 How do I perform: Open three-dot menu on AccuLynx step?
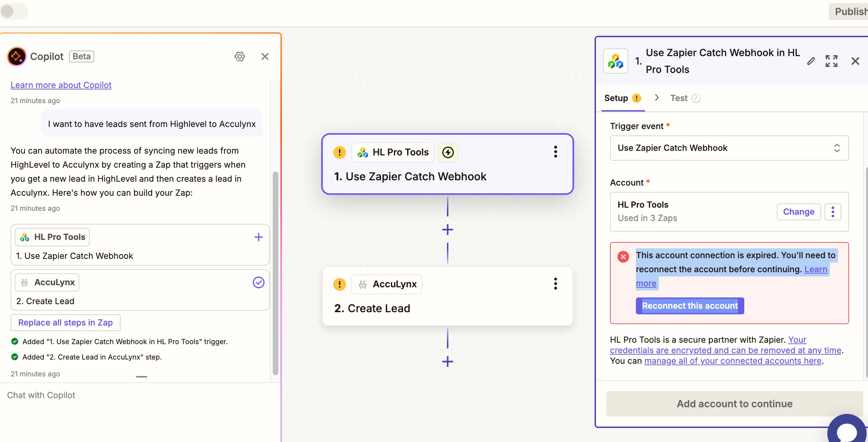[555, 284]
